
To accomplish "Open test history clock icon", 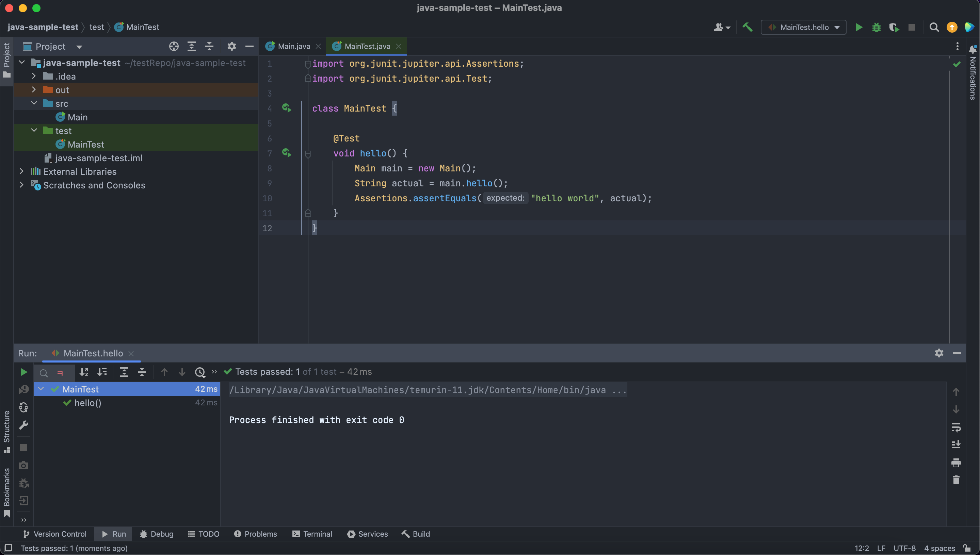I will (x=200, y=372).
